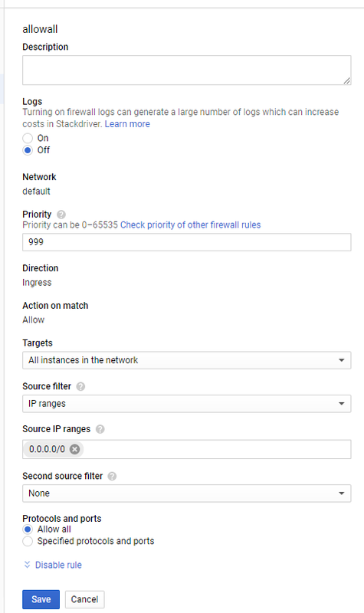Turn Logs On radio button

tap(28, 138)
